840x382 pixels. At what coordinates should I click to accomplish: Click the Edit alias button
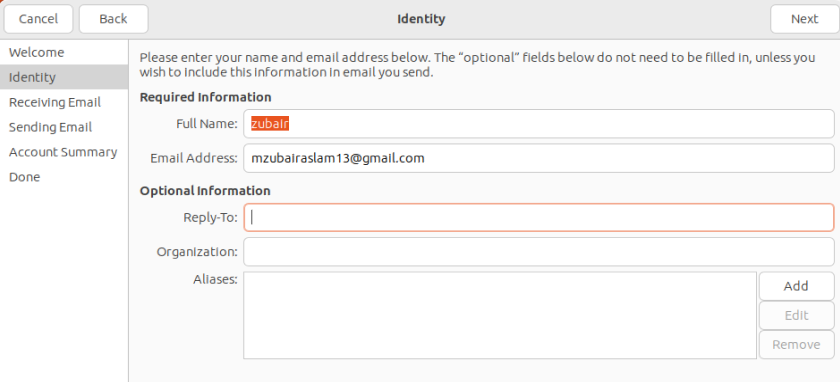pos(796,316)
